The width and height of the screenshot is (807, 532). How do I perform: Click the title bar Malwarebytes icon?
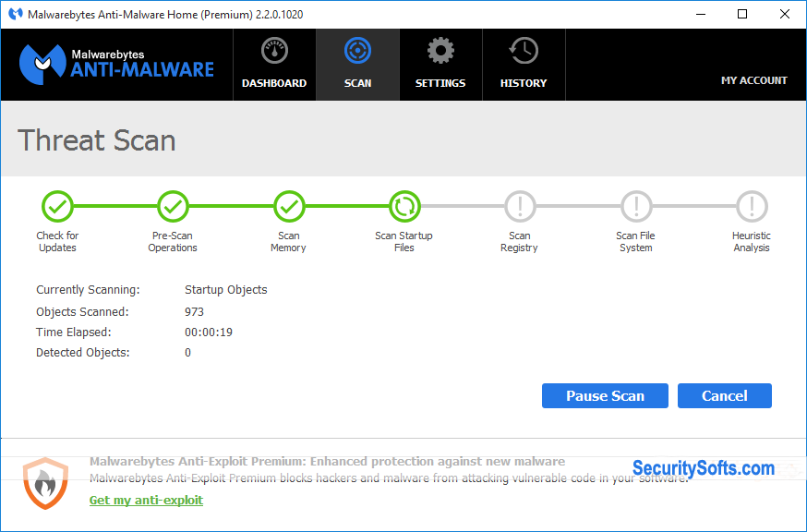point(16,14)
